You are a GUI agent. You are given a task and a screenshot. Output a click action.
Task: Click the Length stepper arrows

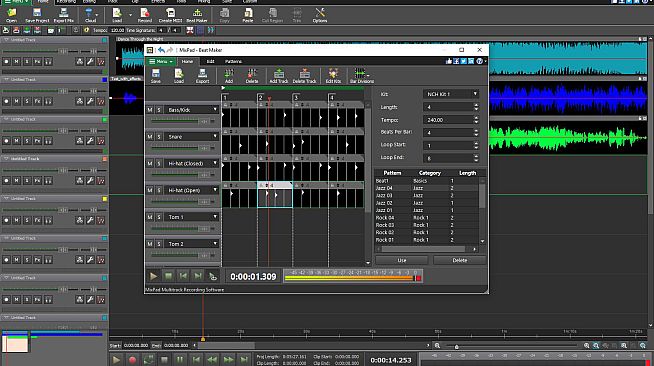476,107
